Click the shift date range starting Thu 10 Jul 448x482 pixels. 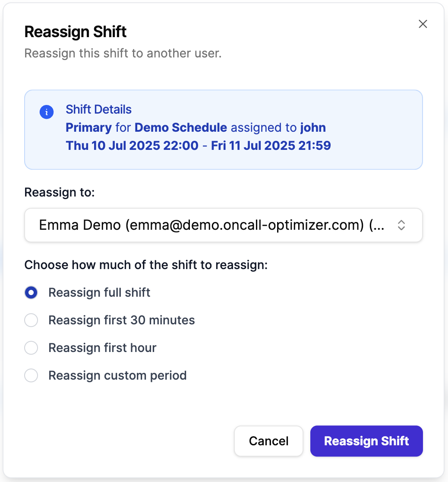(198, 145)
